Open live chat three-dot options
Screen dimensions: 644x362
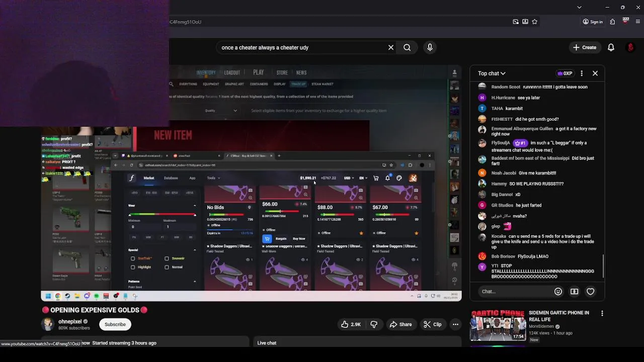pyautogui.click(x=582, y=73)
